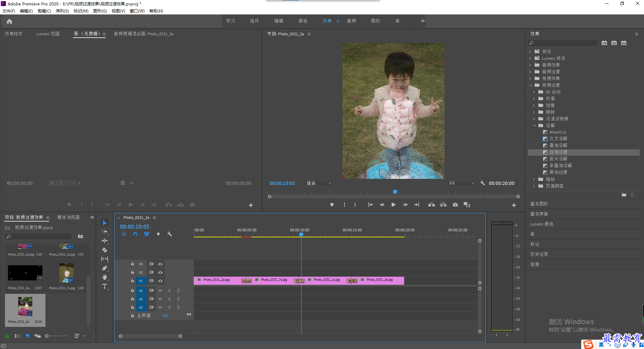Add marker in Program monitor

[x=332, y=204]
